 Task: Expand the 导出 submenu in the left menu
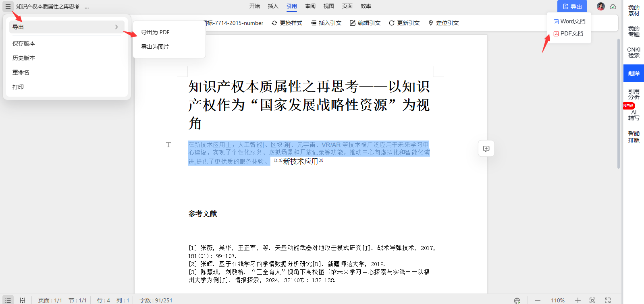tap(65, 27)
